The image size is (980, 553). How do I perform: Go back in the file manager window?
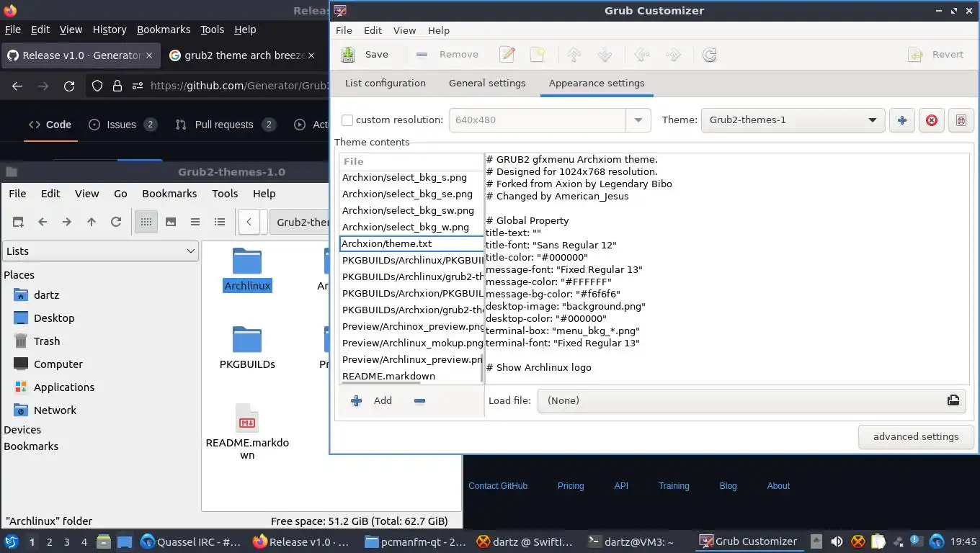(43, 222)
